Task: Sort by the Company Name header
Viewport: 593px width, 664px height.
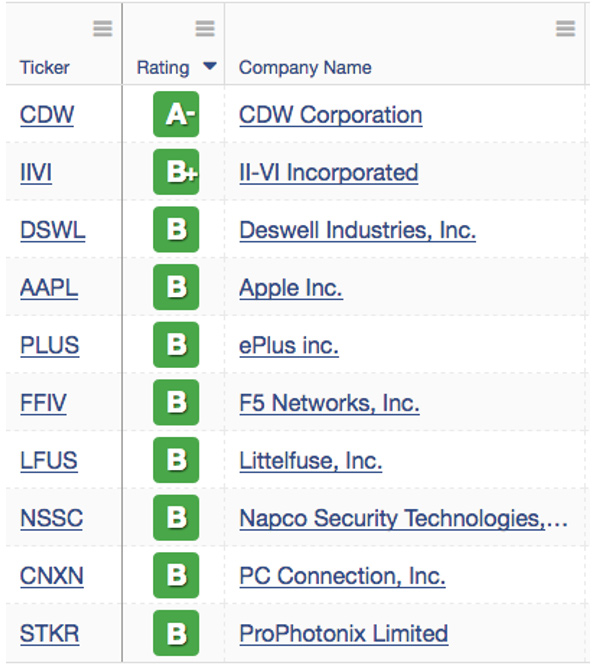Action: coord(305,68)
